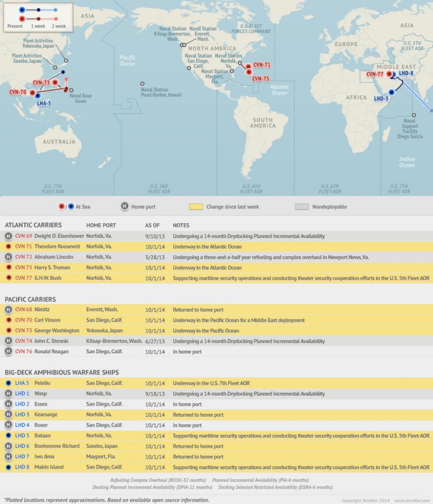433x504 pixels.
Task: Click the blue At Sea dot in legend
Action: tap(71, 207)
